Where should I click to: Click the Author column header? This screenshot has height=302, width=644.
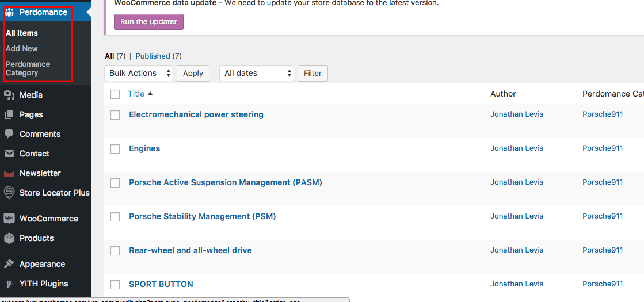pyautogui.click(x=503, y=94)
